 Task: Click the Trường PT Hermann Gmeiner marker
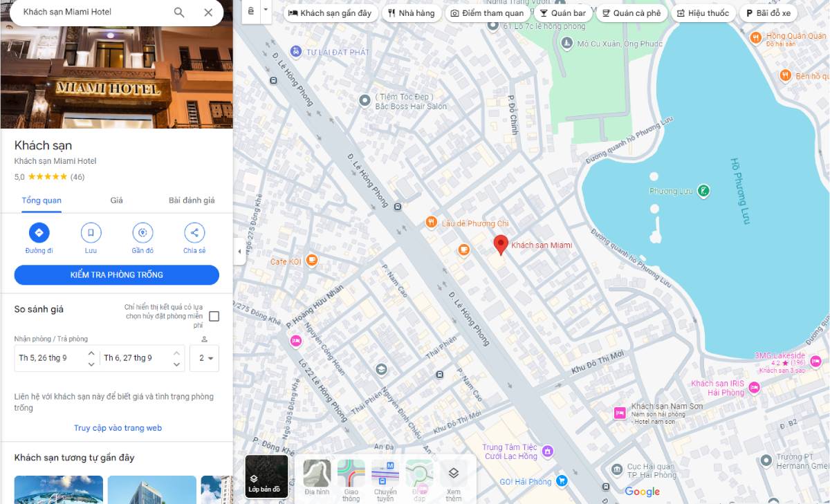pos(766,460)
